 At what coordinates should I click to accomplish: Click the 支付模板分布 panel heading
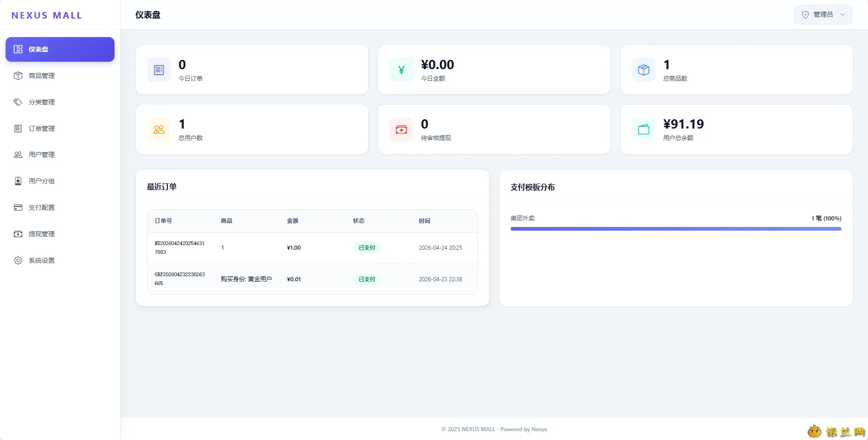(533, 187)
